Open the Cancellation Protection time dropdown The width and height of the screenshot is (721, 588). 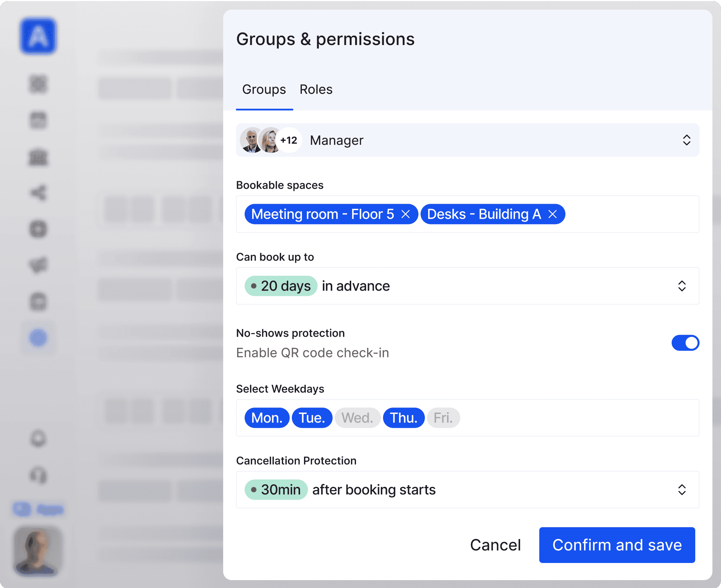682,490
